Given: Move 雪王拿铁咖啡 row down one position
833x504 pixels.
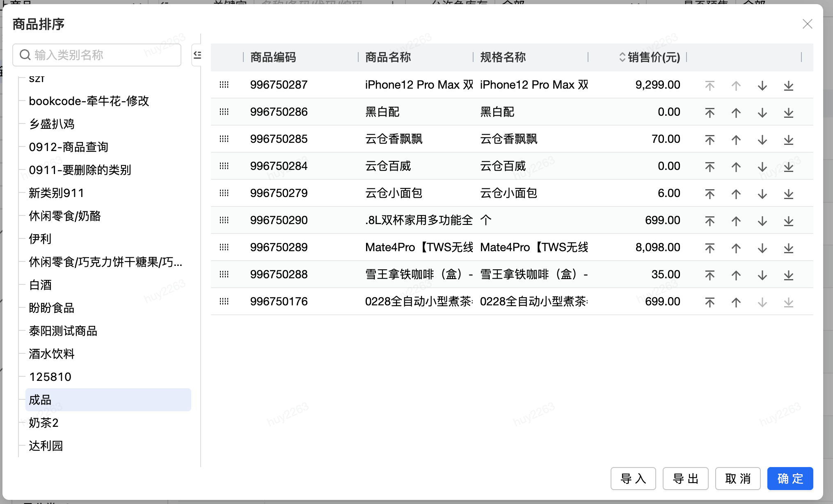Looking at the screenshot, I should coord(762,275).
